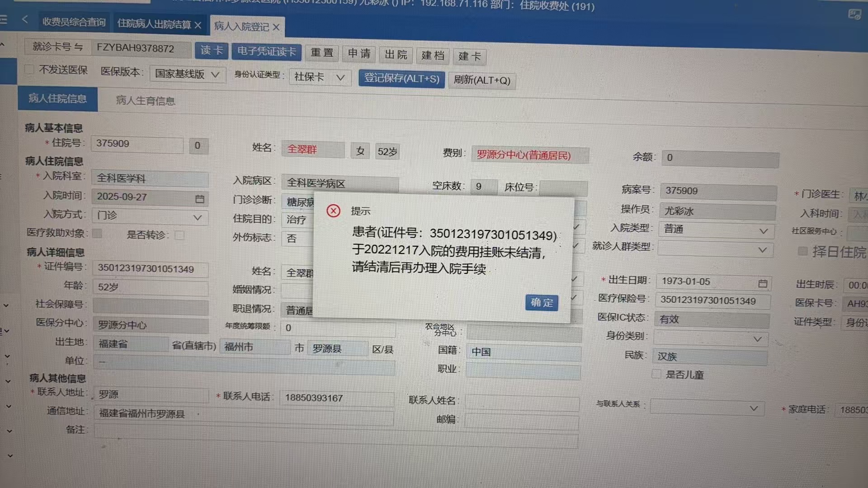Click the top-right chat window icon
The height and width of the screenshot is (488, 868).
(x=854, y=14)
